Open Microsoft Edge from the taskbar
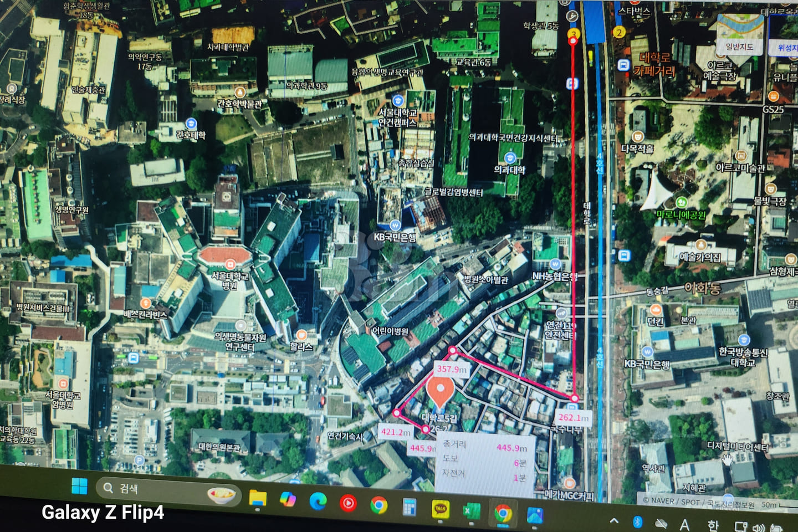798x532 pixels. click(x=318, y=501)
